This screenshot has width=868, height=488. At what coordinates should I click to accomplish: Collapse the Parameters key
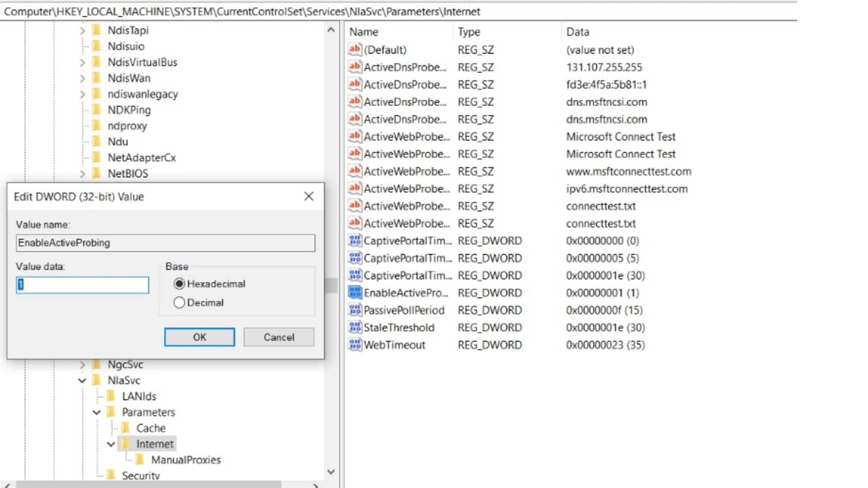97,413
